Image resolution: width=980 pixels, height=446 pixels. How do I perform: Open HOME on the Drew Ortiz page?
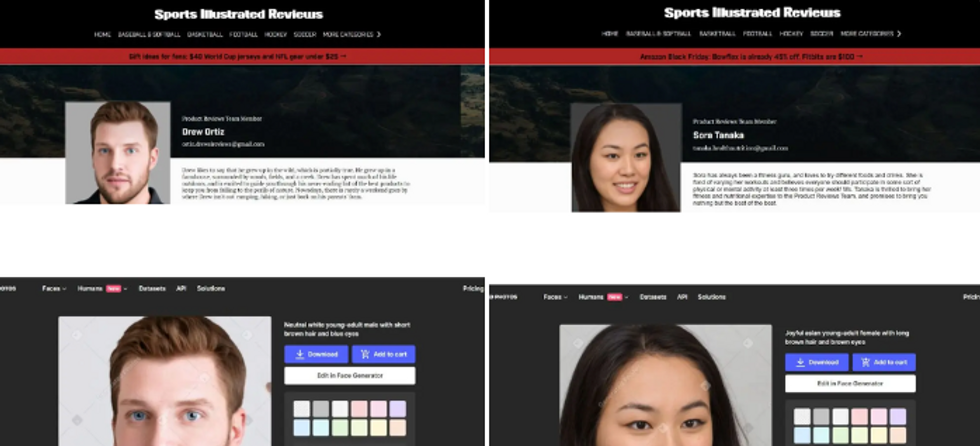[102, 34]
